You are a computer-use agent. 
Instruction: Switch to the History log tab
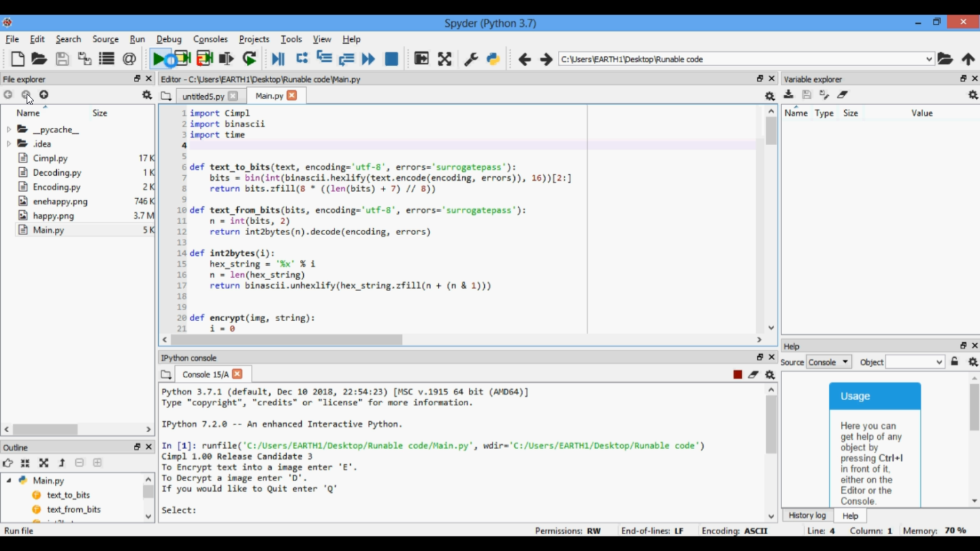click(807, 515)
